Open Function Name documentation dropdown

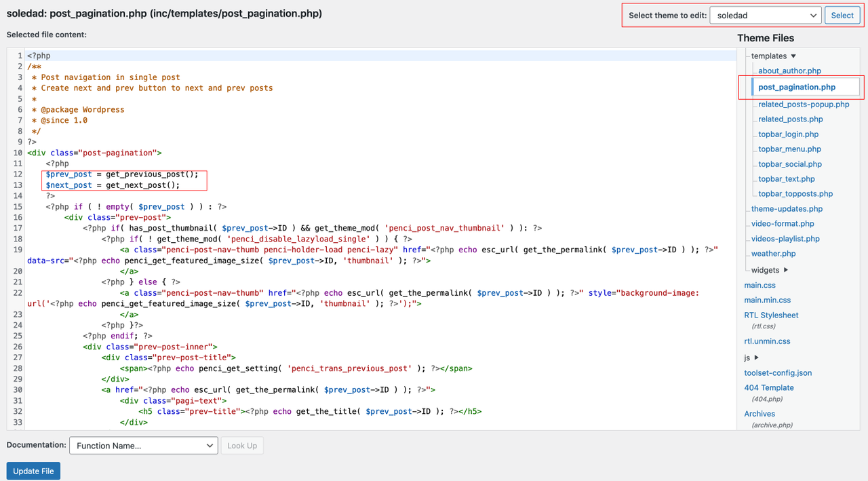click(143, 446)
